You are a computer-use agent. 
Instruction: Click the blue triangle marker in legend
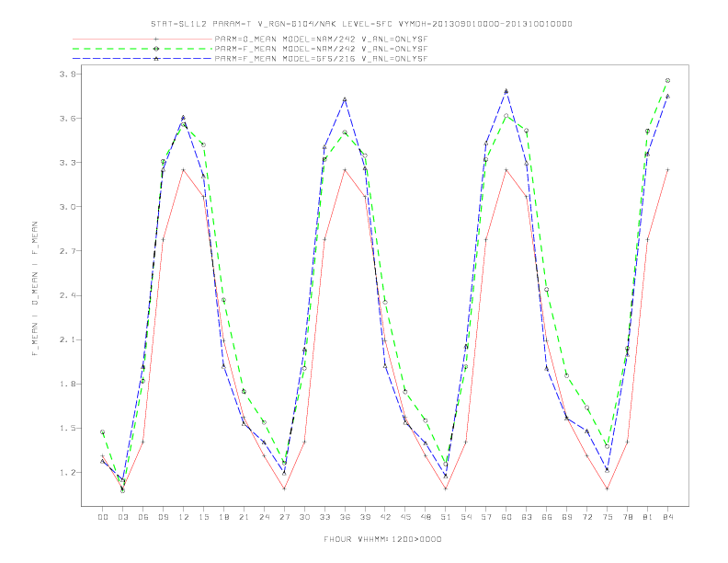(x=156, y=59)
